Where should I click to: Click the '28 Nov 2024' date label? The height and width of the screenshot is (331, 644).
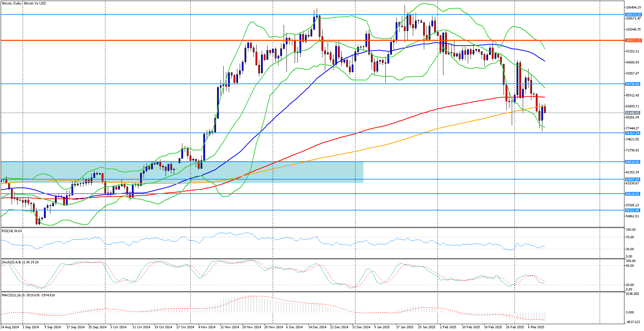pos(273,327)
